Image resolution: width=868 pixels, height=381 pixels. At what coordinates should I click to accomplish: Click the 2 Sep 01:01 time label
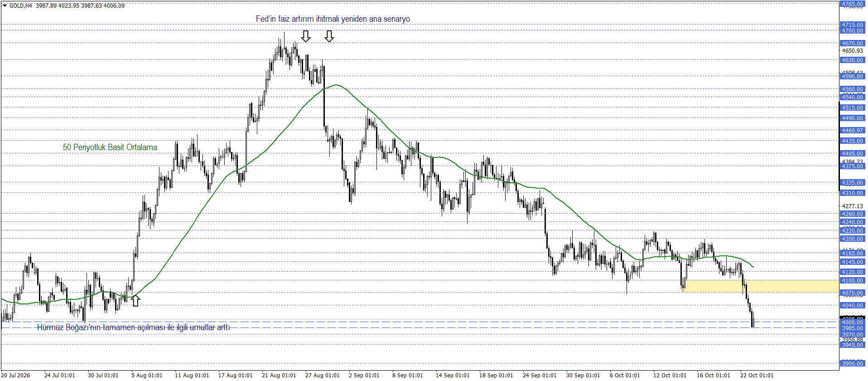point(364,375)
